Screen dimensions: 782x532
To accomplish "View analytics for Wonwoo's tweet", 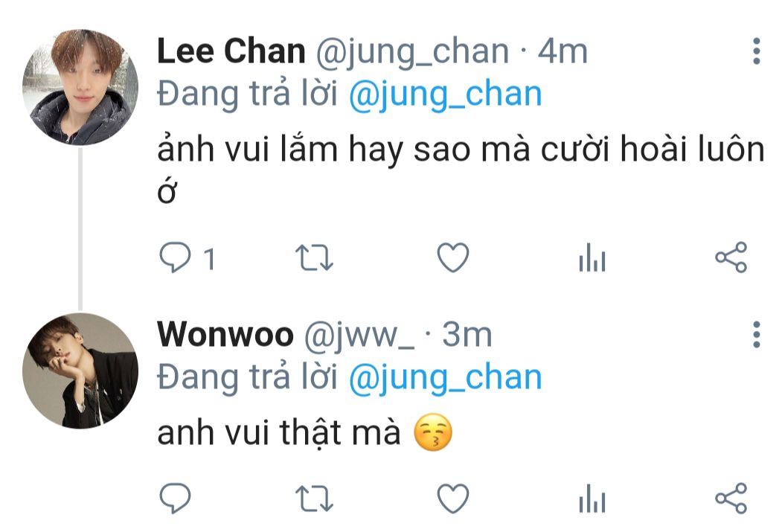I will [592, 498].
